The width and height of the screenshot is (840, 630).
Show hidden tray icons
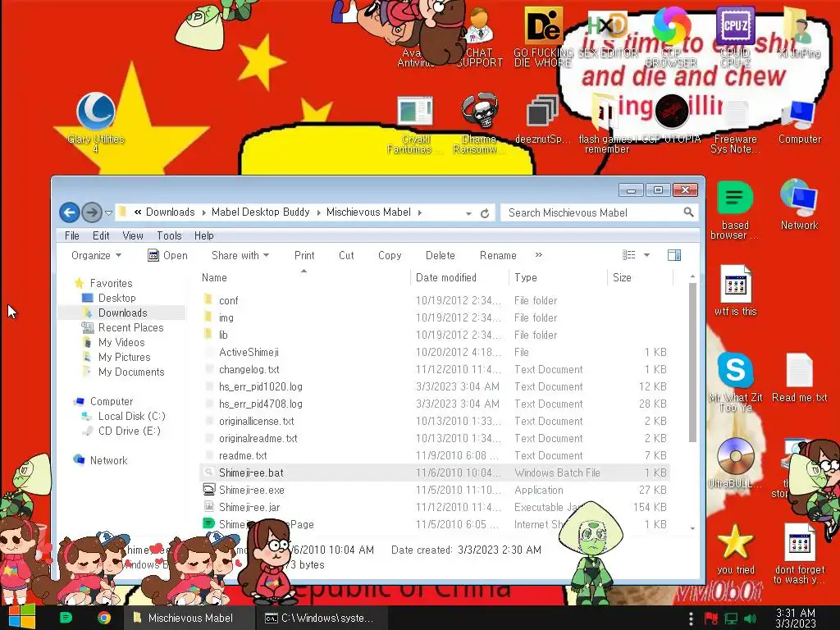691,619
